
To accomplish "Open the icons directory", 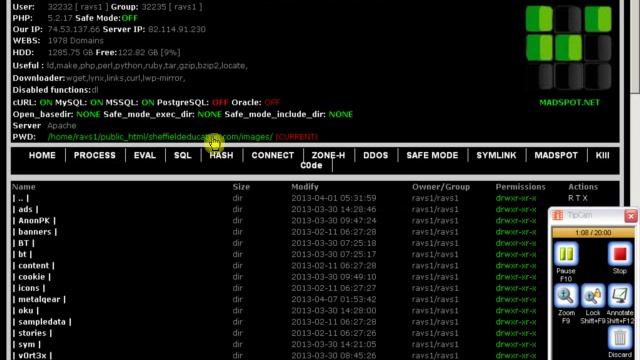I will 29,288.
